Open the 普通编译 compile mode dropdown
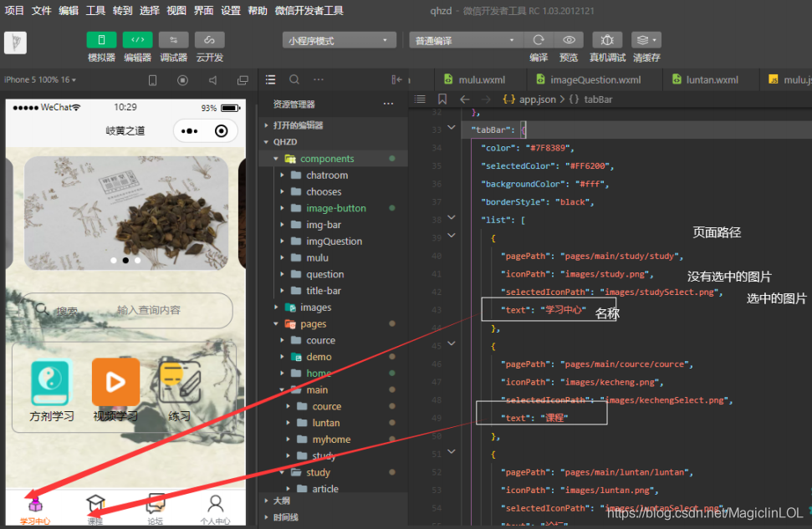Image resolution: width=812 pixels, height=529 pixels. point(465,40)
